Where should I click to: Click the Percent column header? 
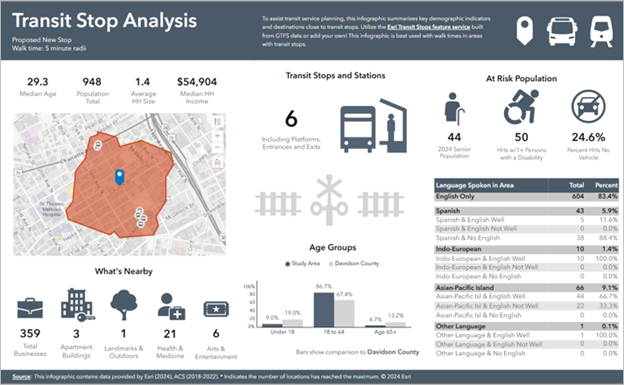point(606,185)
